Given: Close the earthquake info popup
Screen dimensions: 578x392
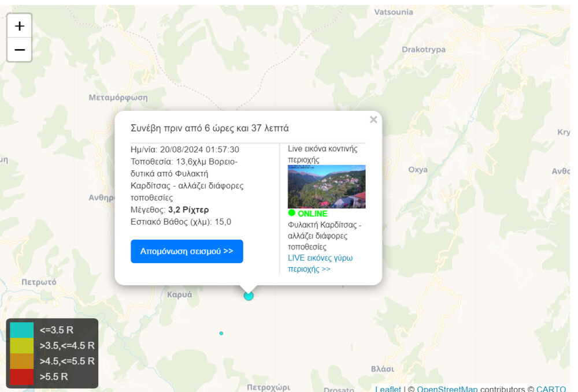Looking at the screenshot, I should coord(373,120).
